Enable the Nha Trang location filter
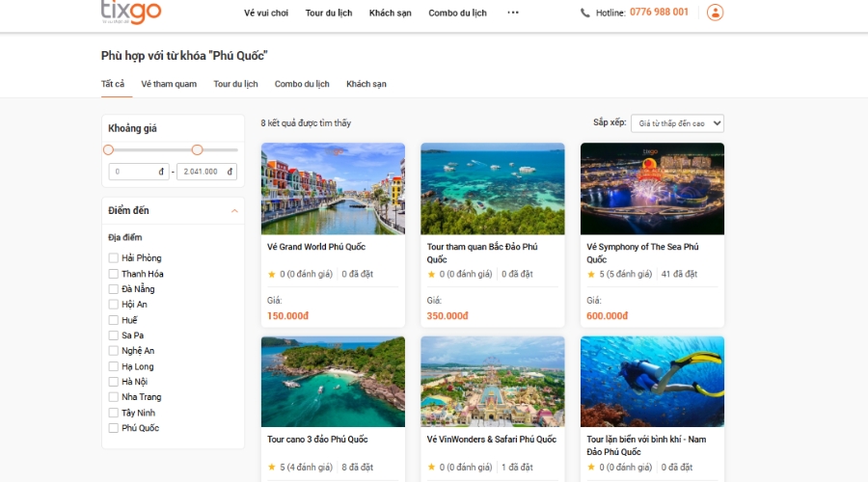Image resolution: width=868 pixels, height=482 pixels. click(114, 397)
